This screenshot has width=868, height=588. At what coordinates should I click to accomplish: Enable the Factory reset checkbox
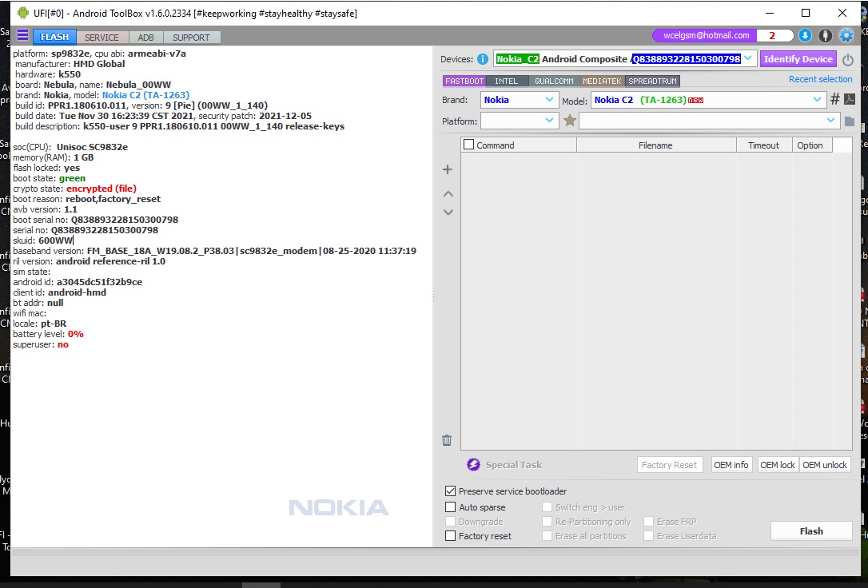point(451,536)
